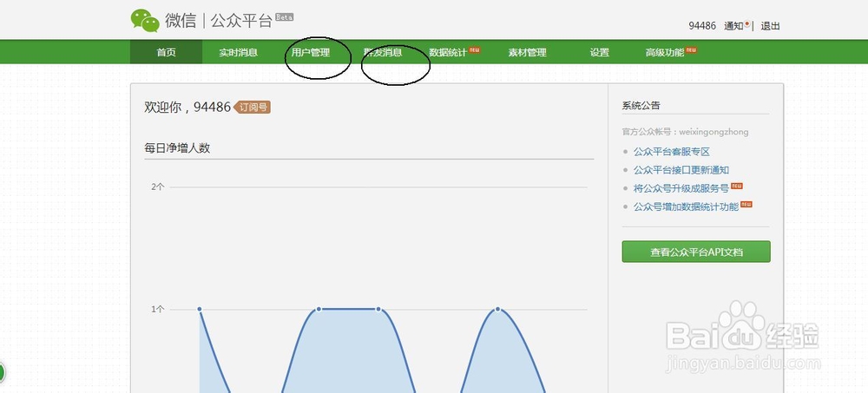The height and width of the screenshot is (393, 868).
Task: Open the 首页 tab
Action: 166,53
